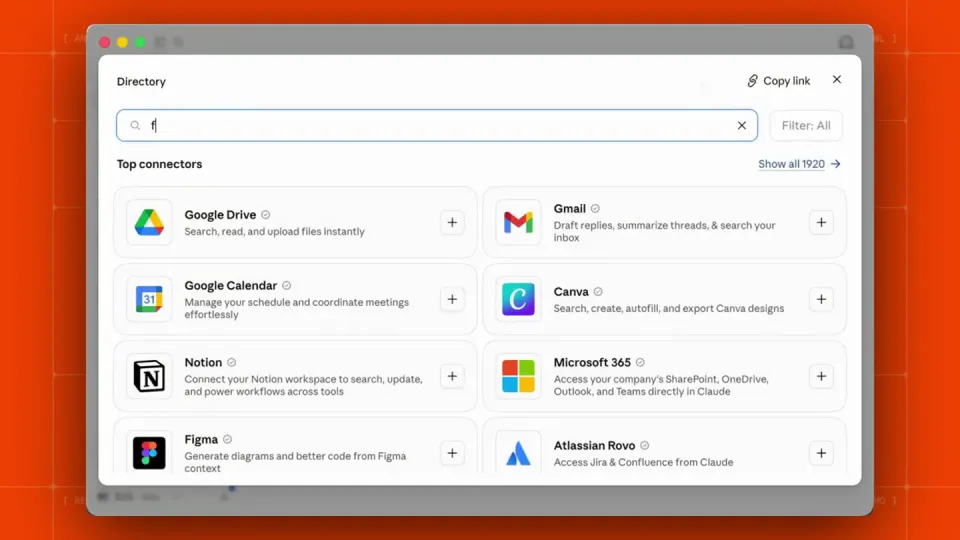This screenshot has width=960, height=540.
Task: Click the Google Drive logo icon
Action: tap(149, 222)
